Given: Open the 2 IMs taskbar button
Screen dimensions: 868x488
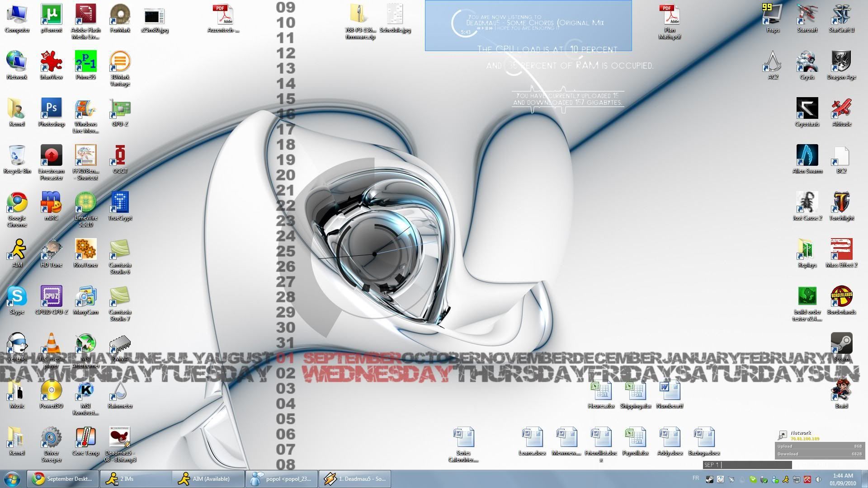Looking at the screenshot, I should tap(136, 479).
